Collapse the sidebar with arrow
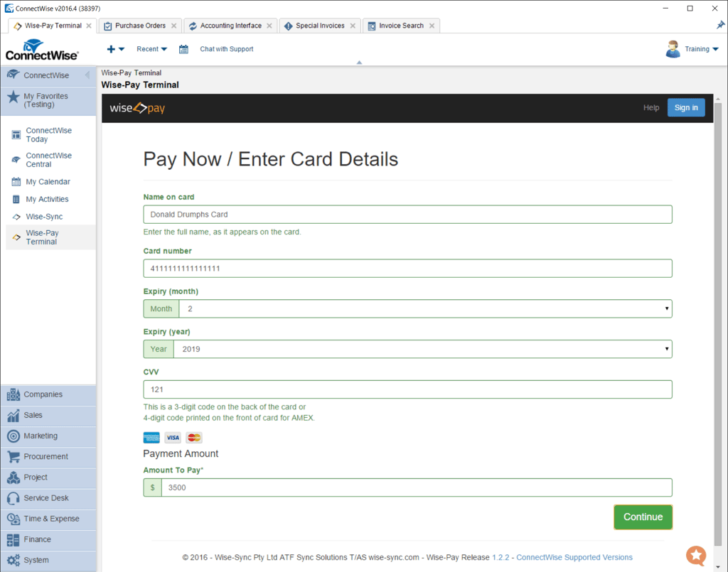Image resolution: width=728 pixels, height=572 pixels. click(x=87, y=75)
